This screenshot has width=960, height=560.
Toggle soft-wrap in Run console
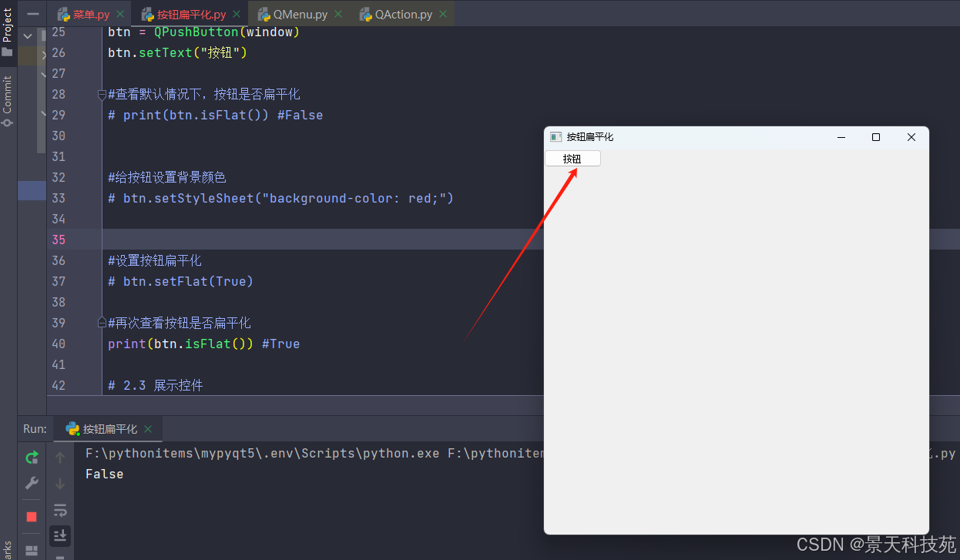click(x=60, y=510)
